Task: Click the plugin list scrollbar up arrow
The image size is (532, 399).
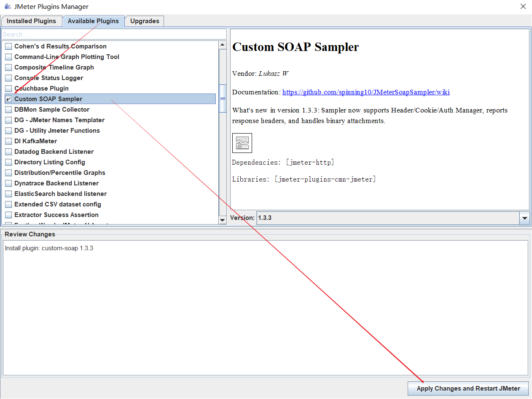Action: 223,44
